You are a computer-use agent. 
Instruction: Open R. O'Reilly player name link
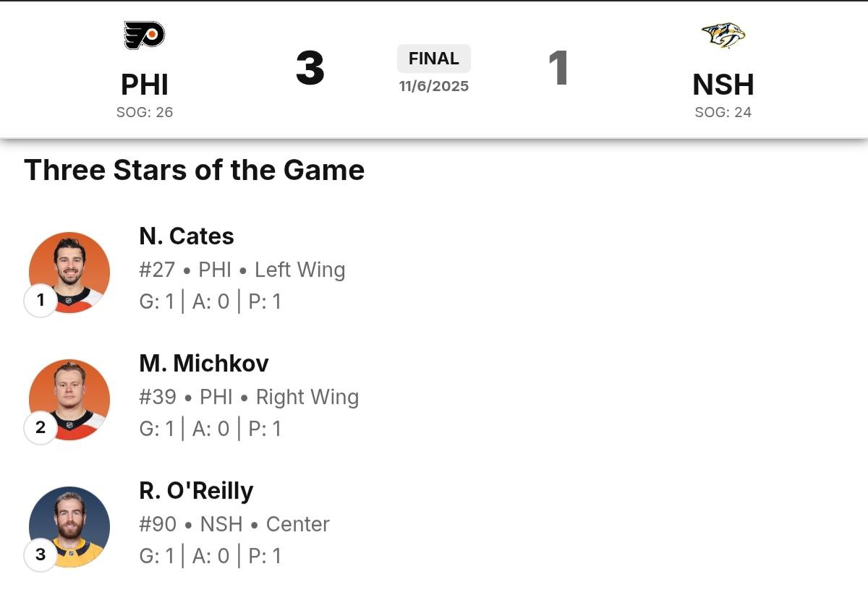196,491
